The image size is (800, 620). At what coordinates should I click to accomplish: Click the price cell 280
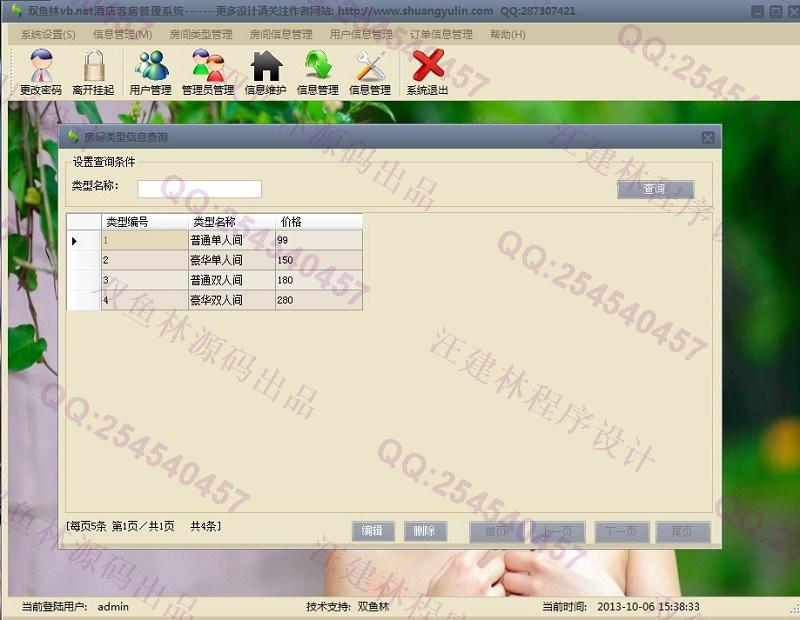click(x=319, y=300)
